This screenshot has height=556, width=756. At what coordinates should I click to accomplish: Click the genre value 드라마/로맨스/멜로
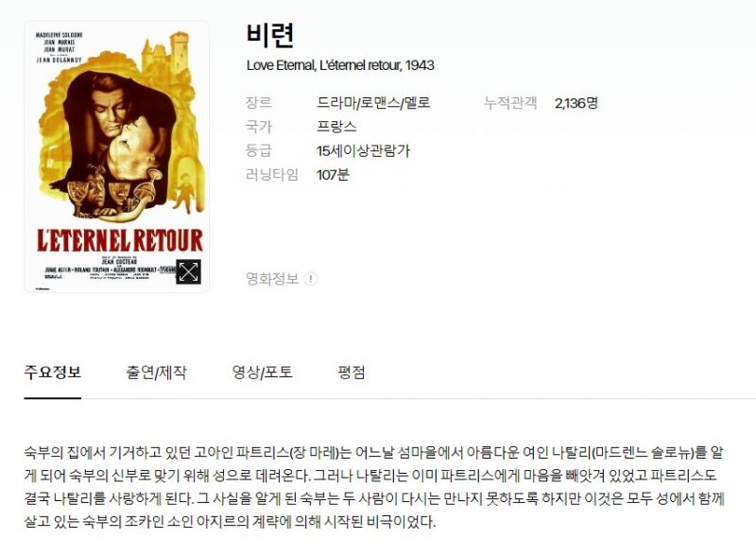[x=373, y=103]
